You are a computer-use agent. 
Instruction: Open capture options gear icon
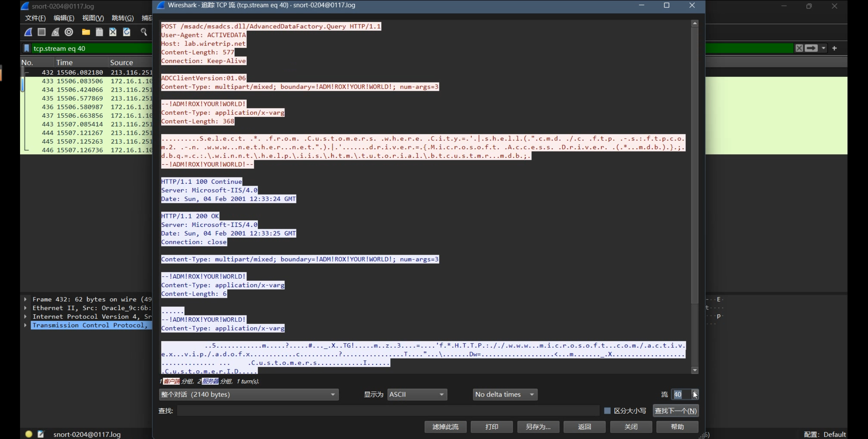tap(69, 32)
